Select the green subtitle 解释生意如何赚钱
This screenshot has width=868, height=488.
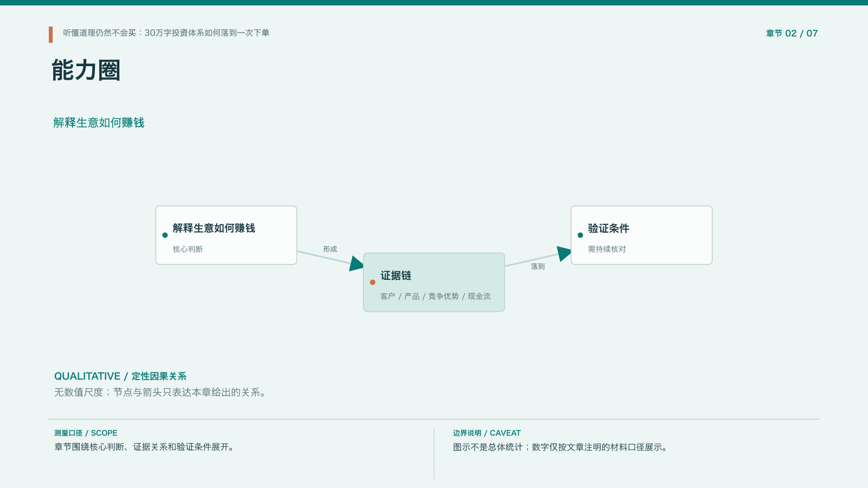pyautogui.click(x=99, y=123)
